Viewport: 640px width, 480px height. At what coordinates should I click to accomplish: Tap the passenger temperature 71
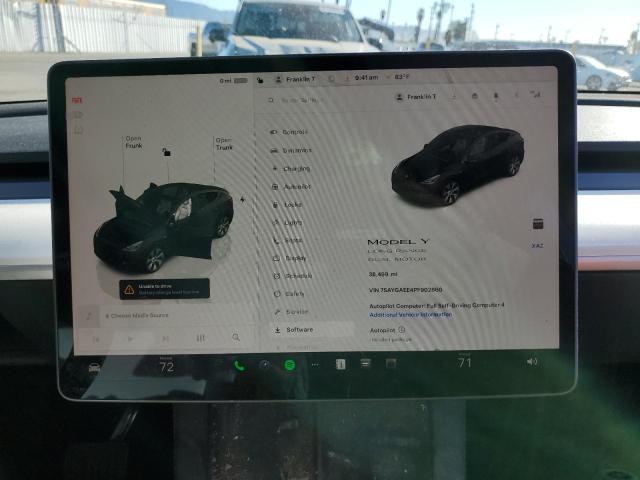tap(464, 362)
